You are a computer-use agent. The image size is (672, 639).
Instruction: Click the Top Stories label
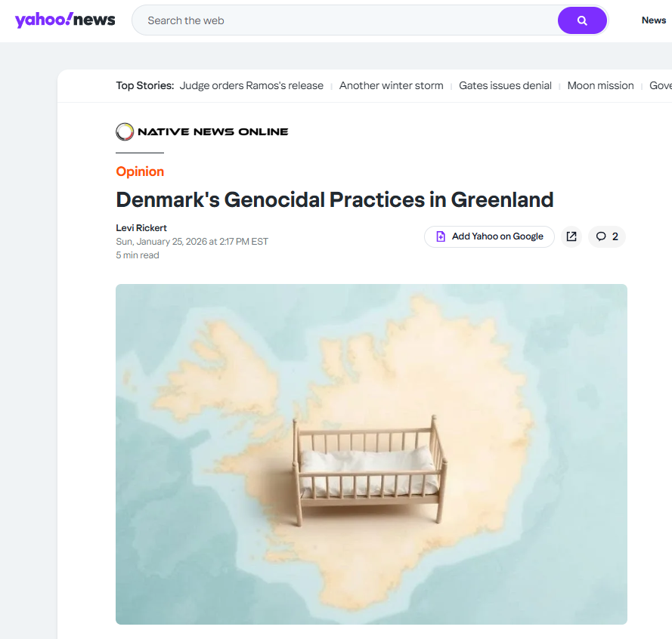tap(144, 85)
